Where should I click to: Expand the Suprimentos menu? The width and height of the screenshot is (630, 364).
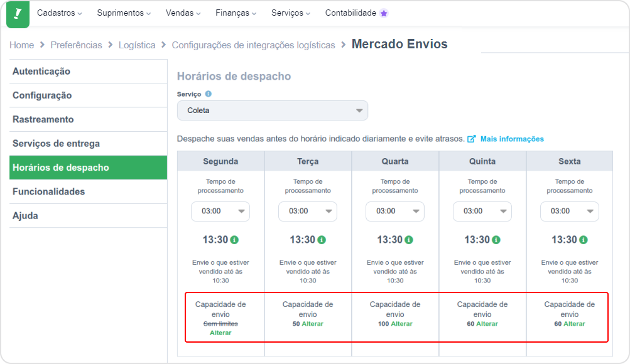(x=124, y=13)
